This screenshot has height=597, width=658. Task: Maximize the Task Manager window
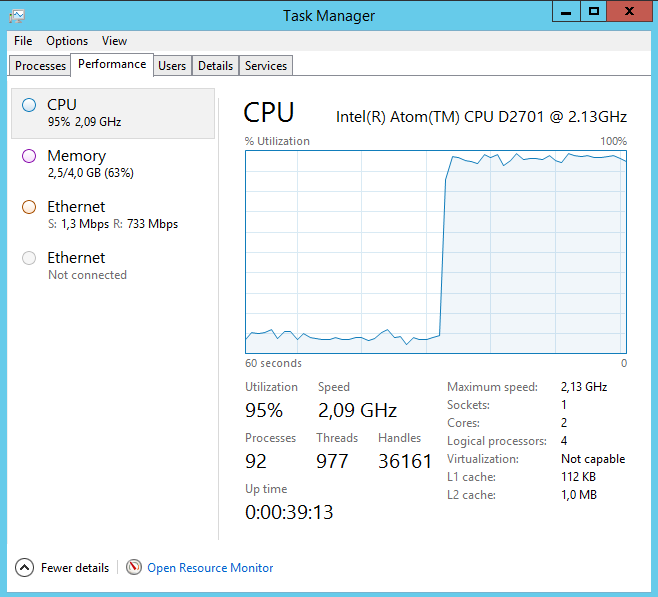pyautogui.click(x=594, y=11)
